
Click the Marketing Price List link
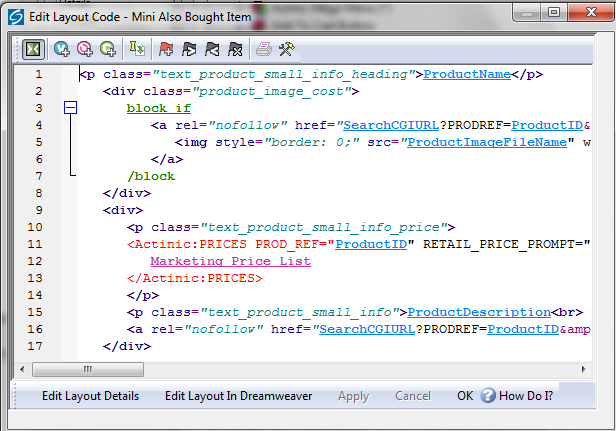[230, 261]
